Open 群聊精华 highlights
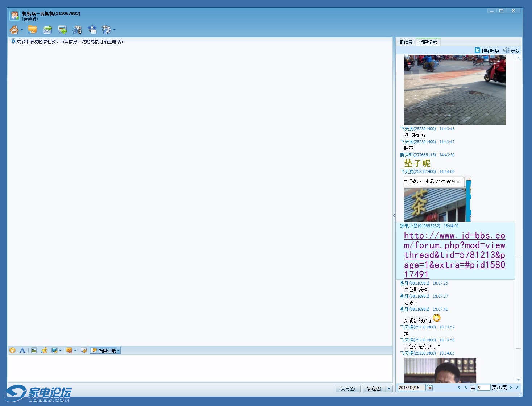 pyautogui.click(x=487, y=50)
